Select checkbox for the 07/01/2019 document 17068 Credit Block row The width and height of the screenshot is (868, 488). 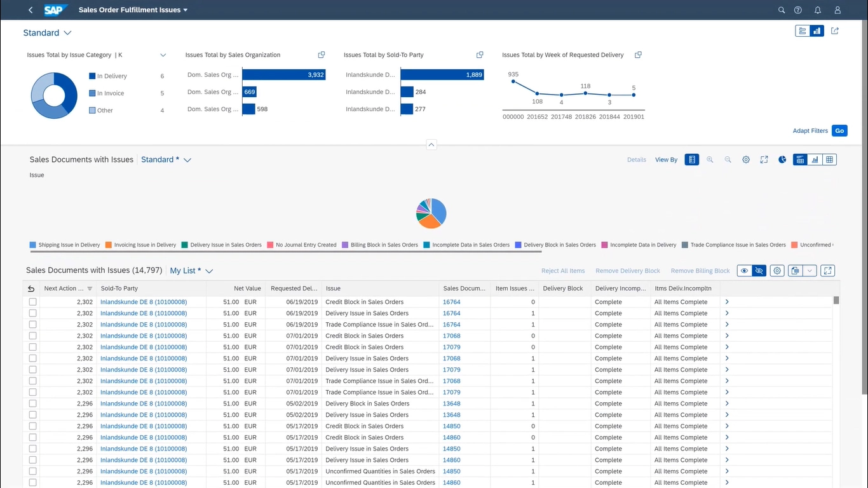pyautogui.click(x=32, y=336)
